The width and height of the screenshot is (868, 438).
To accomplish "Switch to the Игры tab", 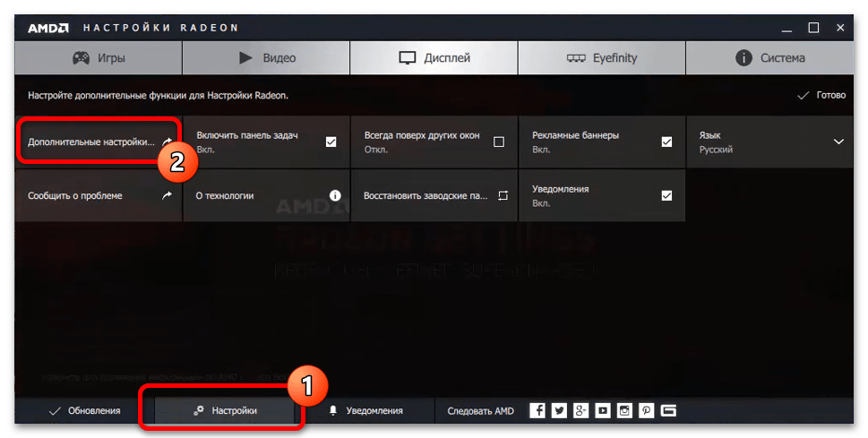I will click(x=99, y=58).
